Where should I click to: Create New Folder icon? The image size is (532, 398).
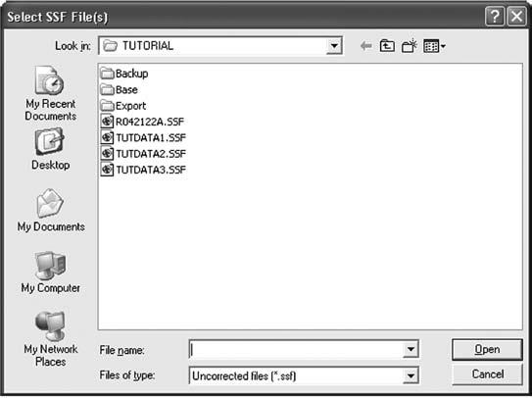410,46
